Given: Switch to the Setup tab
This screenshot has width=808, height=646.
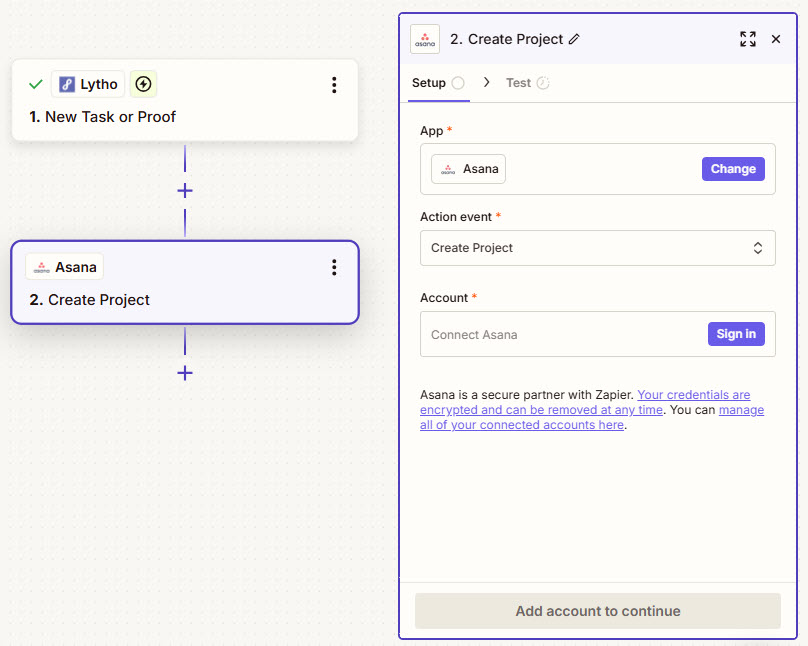Looking at the screenshot, I should click(438, 83).
